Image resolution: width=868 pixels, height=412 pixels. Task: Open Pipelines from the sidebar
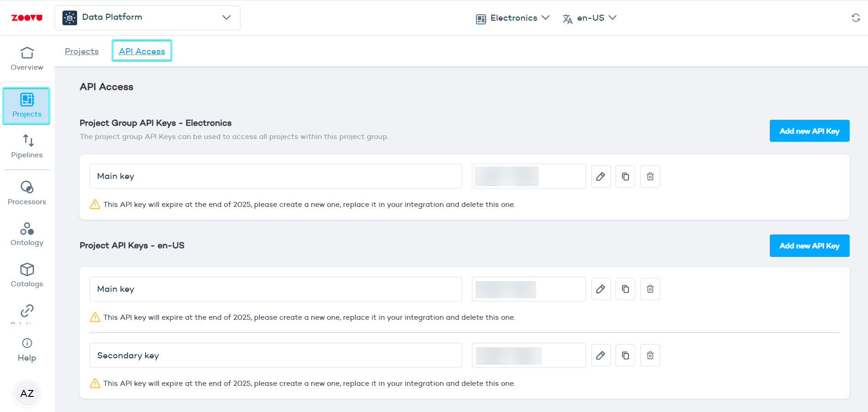pyautogui.click(x=27, y=146)
